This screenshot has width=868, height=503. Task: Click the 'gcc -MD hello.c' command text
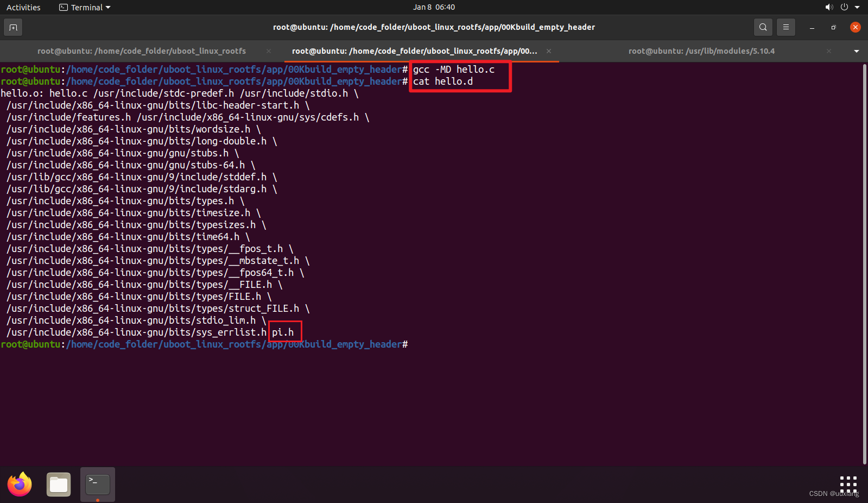[x=454, y=70]
